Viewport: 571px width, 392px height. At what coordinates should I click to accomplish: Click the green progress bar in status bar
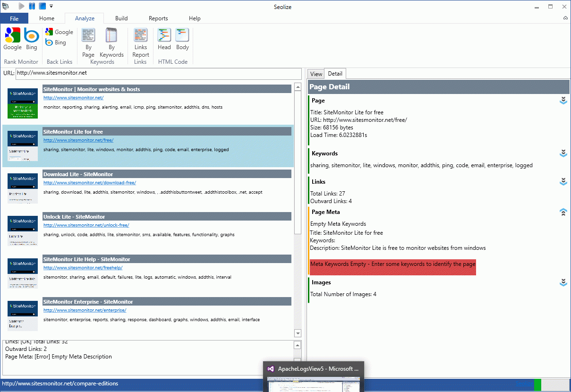(537, 384)
